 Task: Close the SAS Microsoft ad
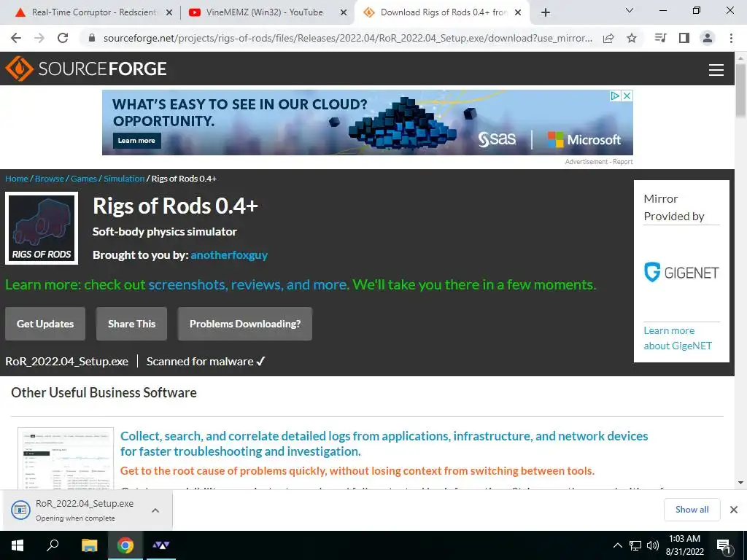[627, 96]
